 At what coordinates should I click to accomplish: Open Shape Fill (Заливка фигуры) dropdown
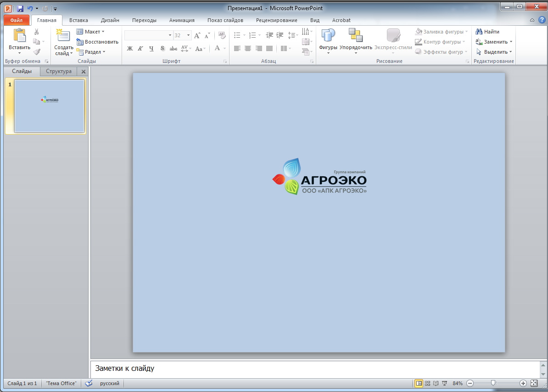[x=442, y=32]
